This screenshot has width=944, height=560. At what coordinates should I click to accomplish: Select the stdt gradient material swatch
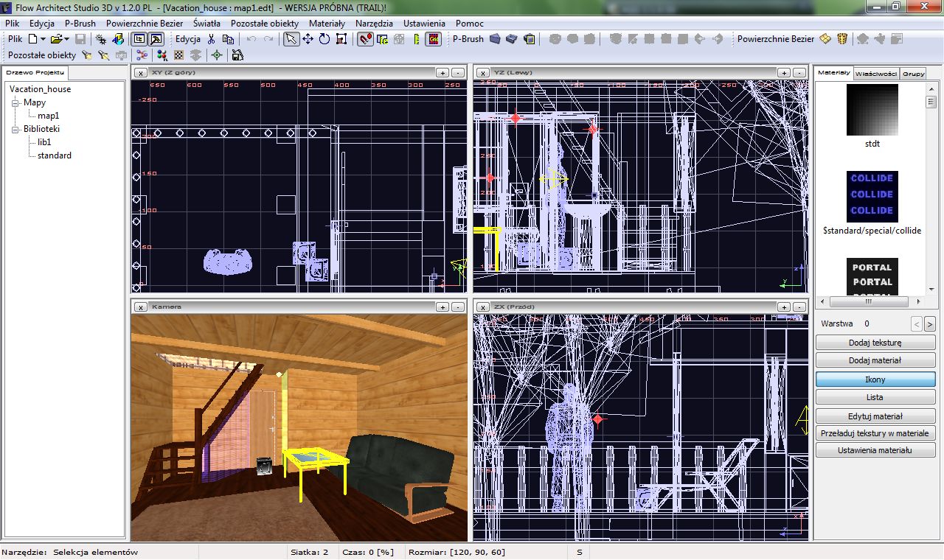pyautogui.click(x=872, y=110)
